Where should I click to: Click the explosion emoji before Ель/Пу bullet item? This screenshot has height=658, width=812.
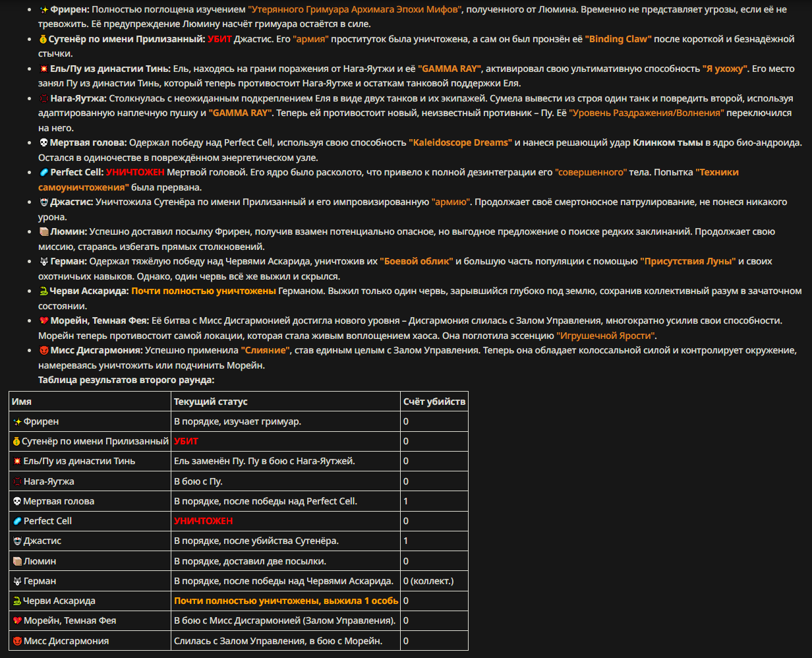click(x=43, y=69)
